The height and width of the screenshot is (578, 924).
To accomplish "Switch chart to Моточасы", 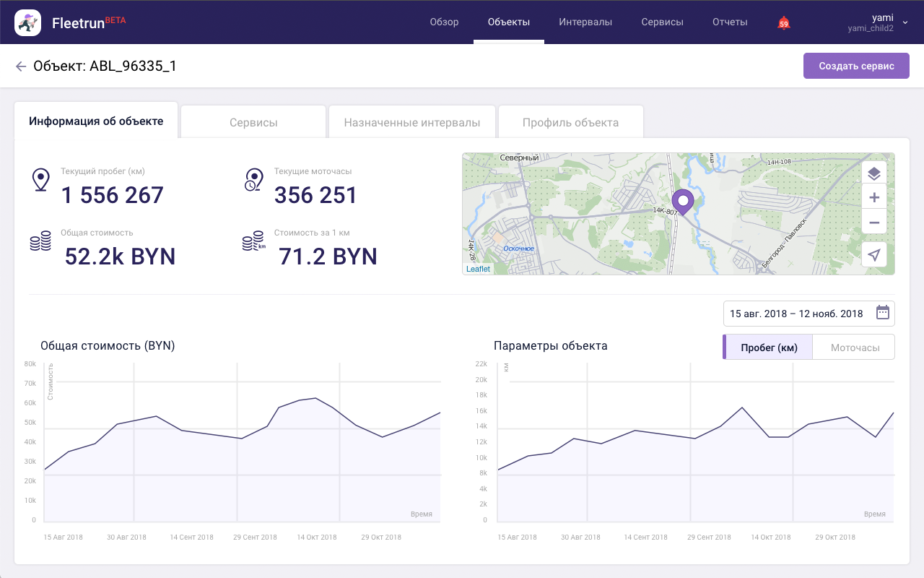I will pos(855,348).
